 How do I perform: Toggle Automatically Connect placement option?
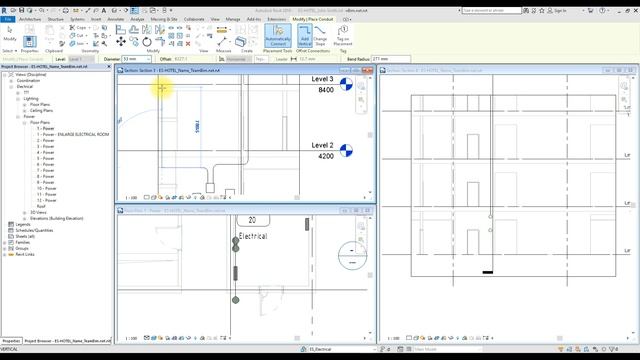coord(278,35)
